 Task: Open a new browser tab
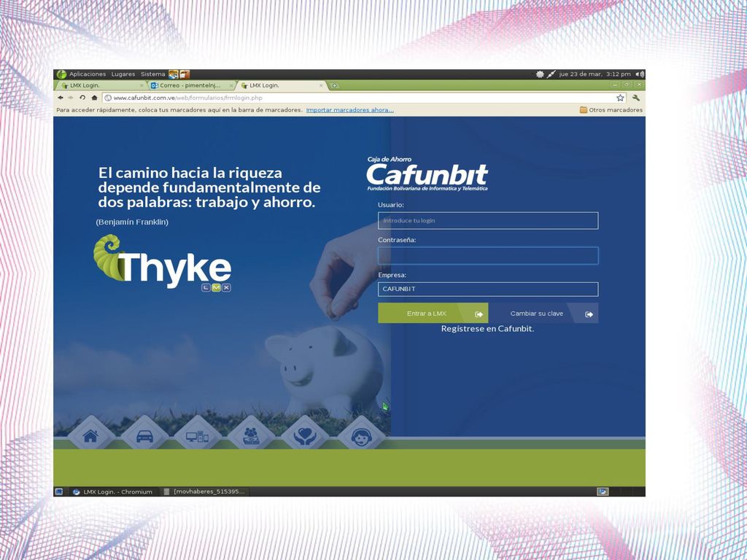[x=334, y=86]
